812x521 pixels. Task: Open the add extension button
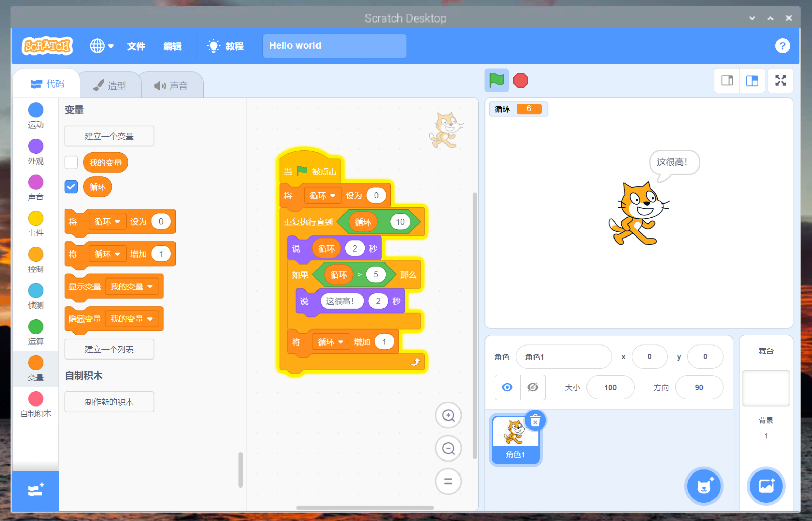[x=36, y=490]
